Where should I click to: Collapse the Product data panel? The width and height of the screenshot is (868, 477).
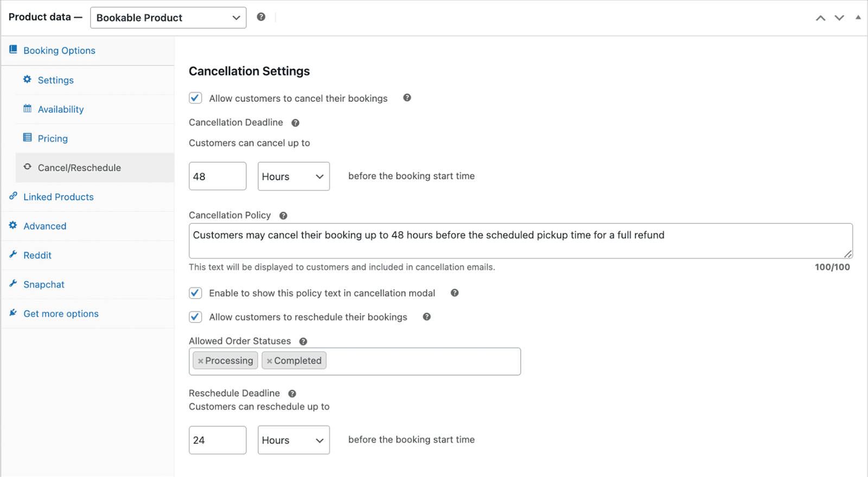point(858,17)
